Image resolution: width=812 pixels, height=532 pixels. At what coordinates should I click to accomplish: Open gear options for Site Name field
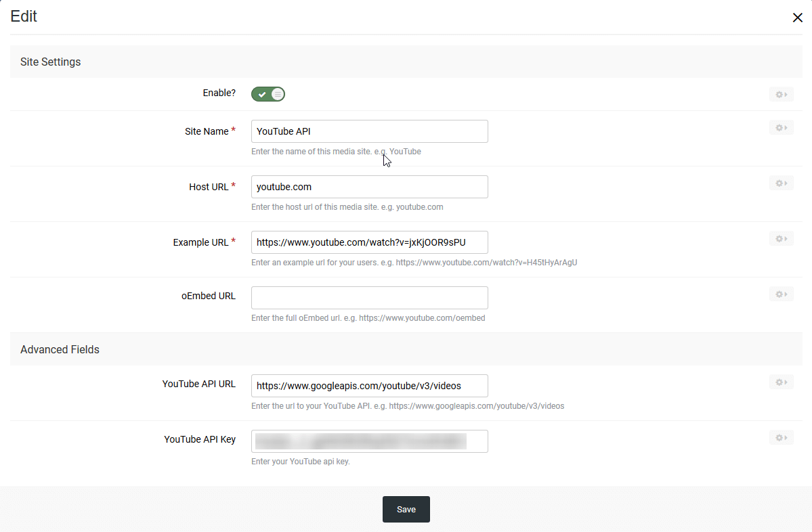[x=781, y=128]
